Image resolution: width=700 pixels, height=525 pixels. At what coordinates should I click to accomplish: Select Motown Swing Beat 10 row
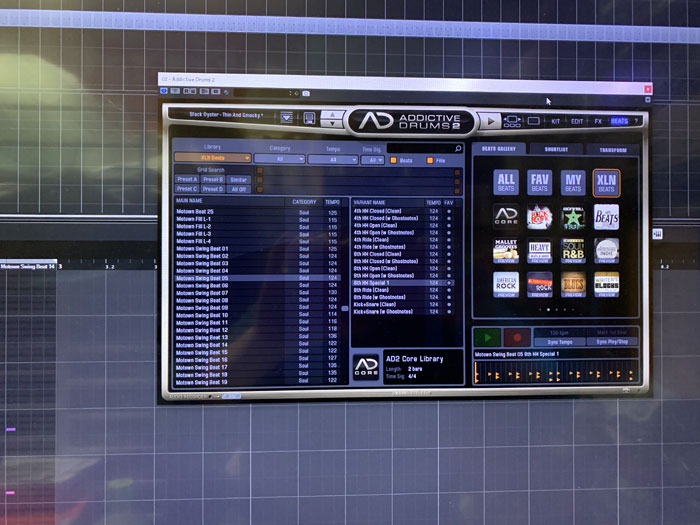coord(258,315)
